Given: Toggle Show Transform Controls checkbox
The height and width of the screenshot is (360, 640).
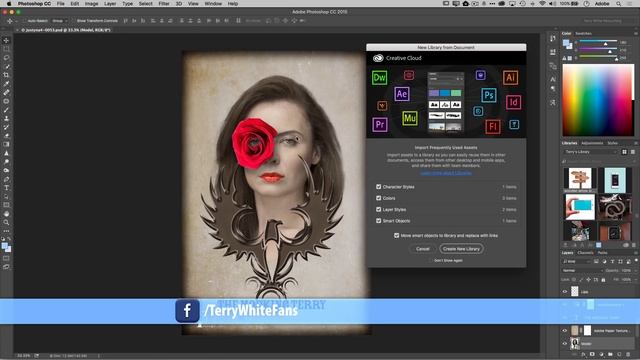Looking at the screenshot, I should click(x=74, y=21).
